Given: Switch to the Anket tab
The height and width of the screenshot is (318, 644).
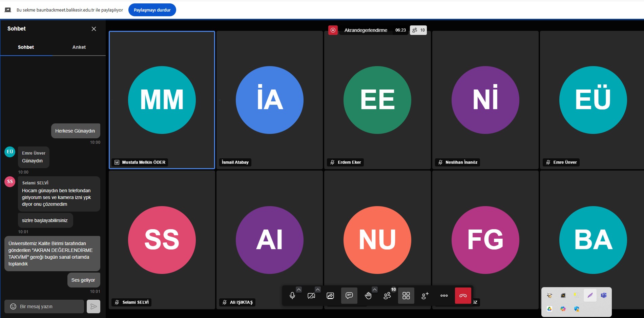Looking at the screenshot, I should [x=79, y=47].
